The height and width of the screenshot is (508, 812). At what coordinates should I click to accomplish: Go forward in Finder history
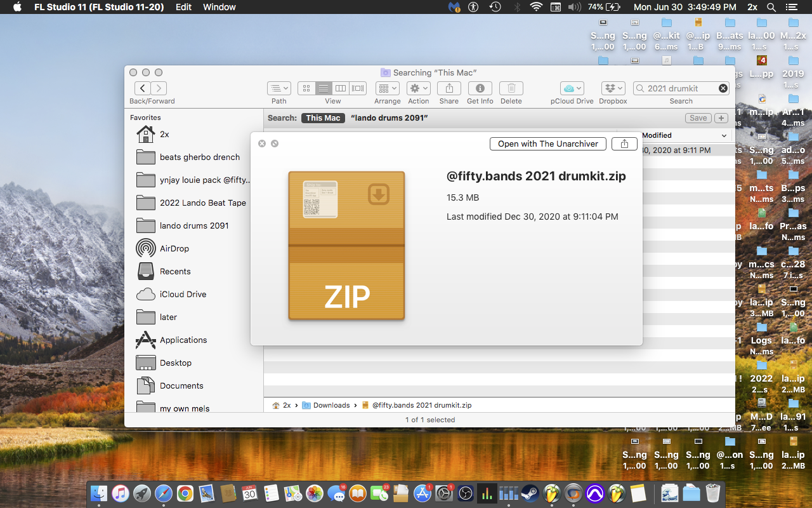159,88
